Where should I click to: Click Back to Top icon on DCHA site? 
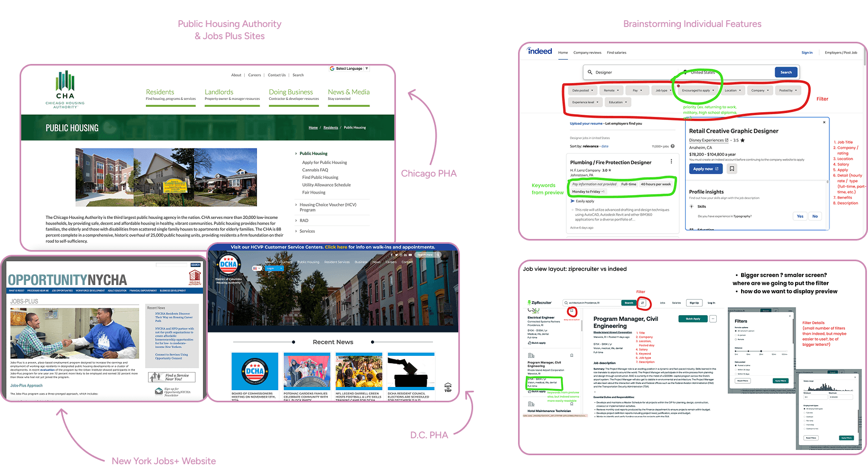pyautogui.click(x=448, y=388)
